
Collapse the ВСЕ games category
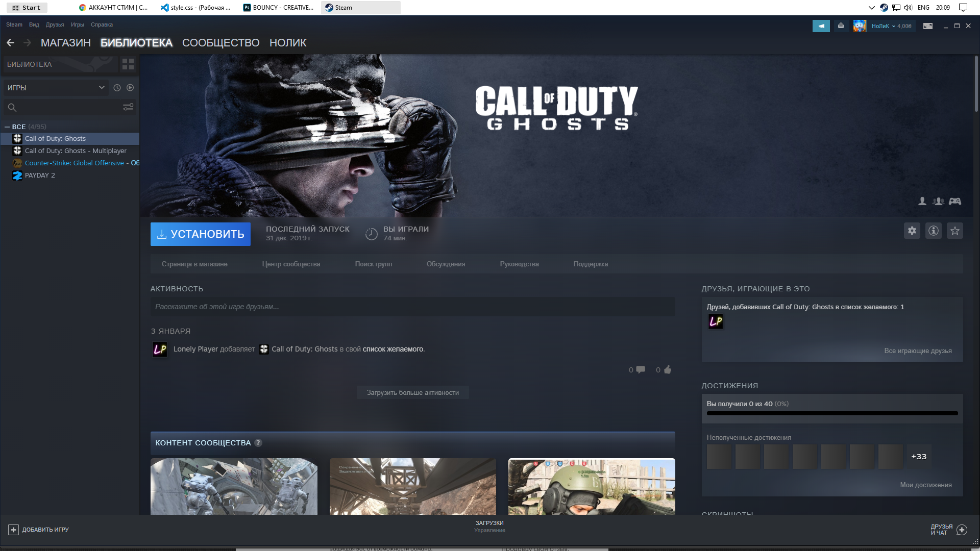[x=7, y=127]
